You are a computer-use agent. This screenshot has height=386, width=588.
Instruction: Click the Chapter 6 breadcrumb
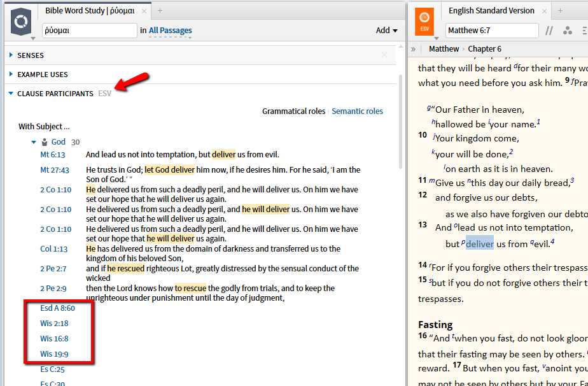(484, 49)
